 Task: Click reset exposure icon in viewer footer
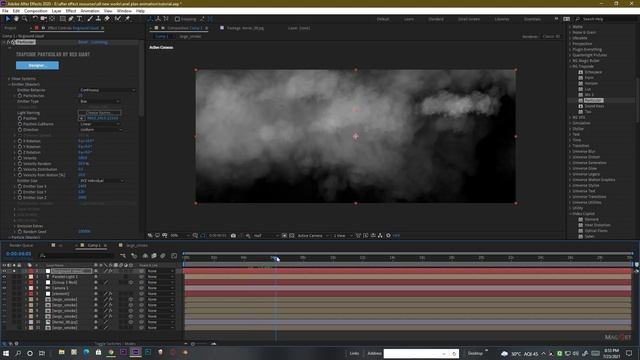[x=388, y=236]
